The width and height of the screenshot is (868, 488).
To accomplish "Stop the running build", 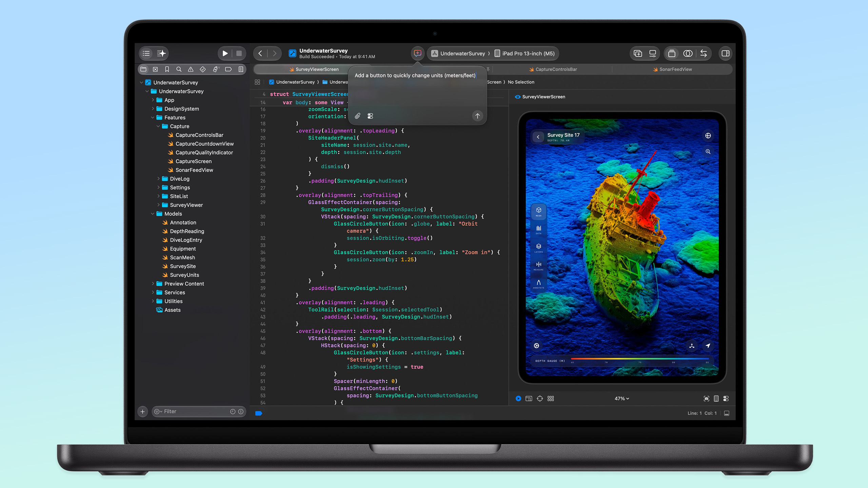I will pos(239,53).
